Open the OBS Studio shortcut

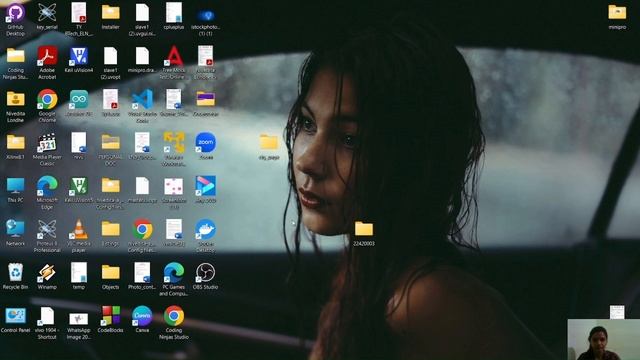[206, 272]
